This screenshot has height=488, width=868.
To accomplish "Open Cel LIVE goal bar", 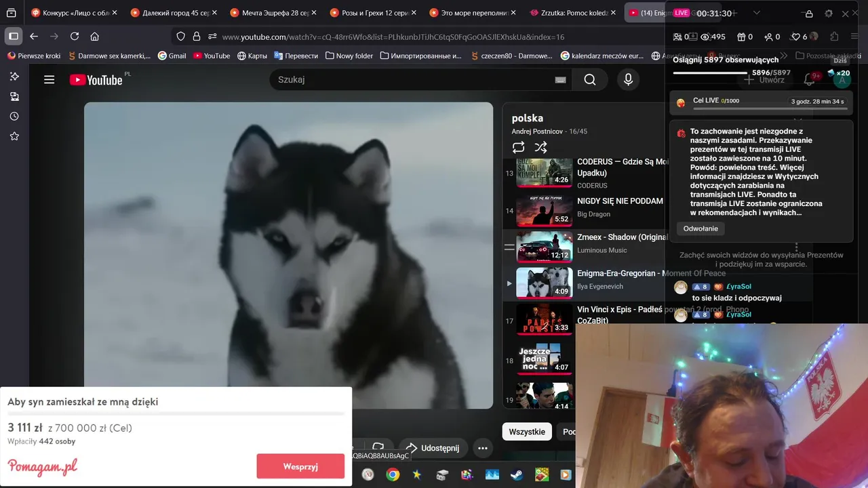I will point(760,102).
